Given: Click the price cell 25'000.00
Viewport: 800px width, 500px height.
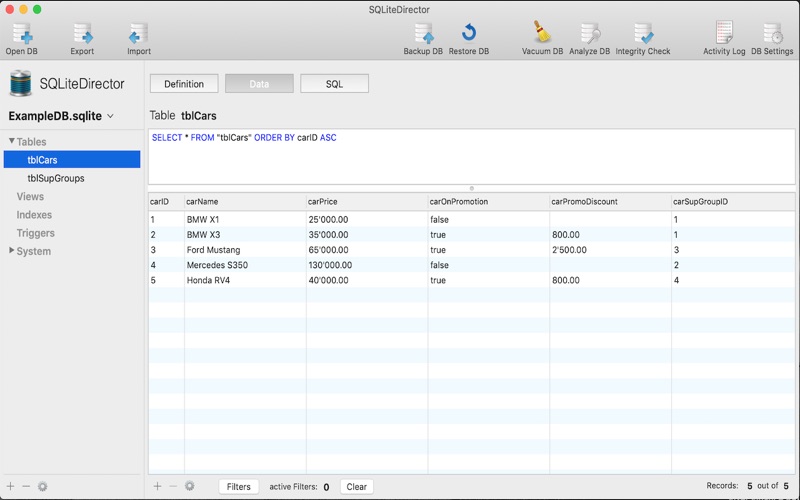Looking at the screenshot, I should (x=367, y=219).
